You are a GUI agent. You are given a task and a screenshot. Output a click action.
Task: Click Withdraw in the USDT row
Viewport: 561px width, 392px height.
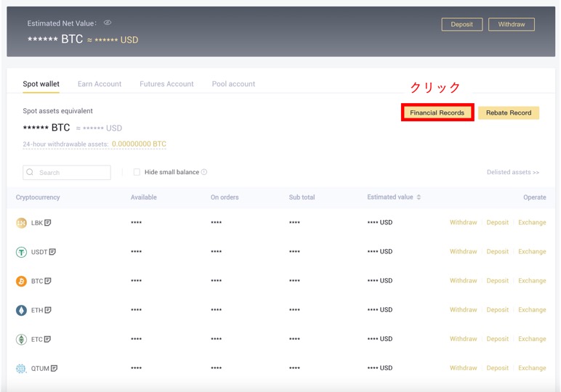pyautogui.click(x=464, y=252)
